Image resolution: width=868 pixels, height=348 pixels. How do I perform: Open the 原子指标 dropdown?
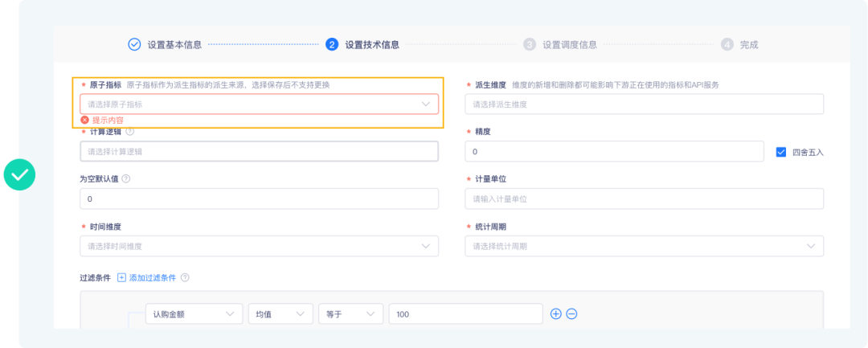(x=259, y=104)
